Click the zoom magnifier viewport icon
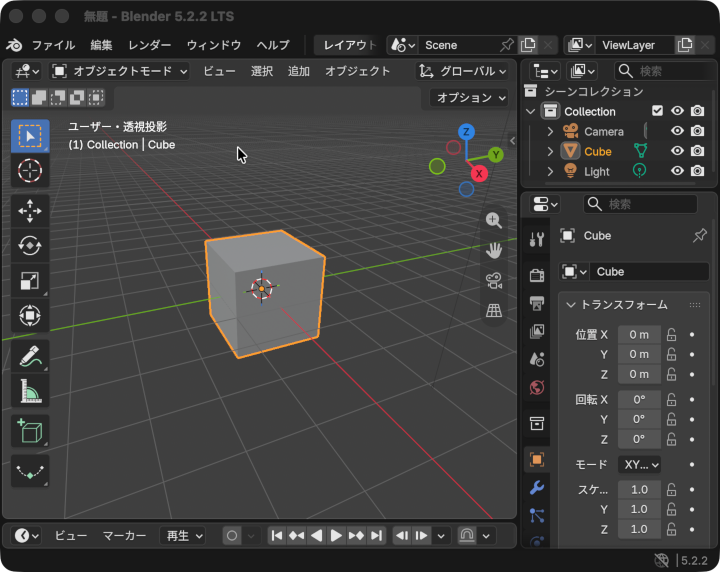 (x=494, y=221)
